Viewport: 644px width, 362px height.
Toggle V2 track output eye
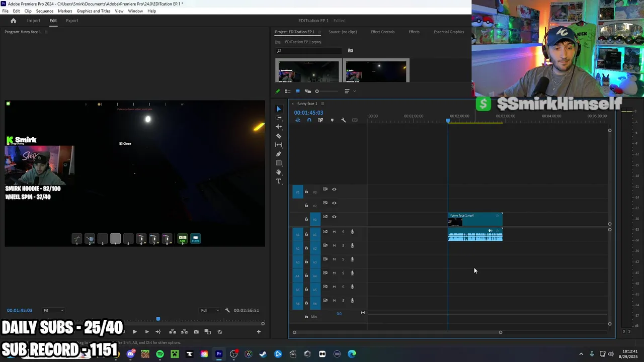tap(334, 203)
